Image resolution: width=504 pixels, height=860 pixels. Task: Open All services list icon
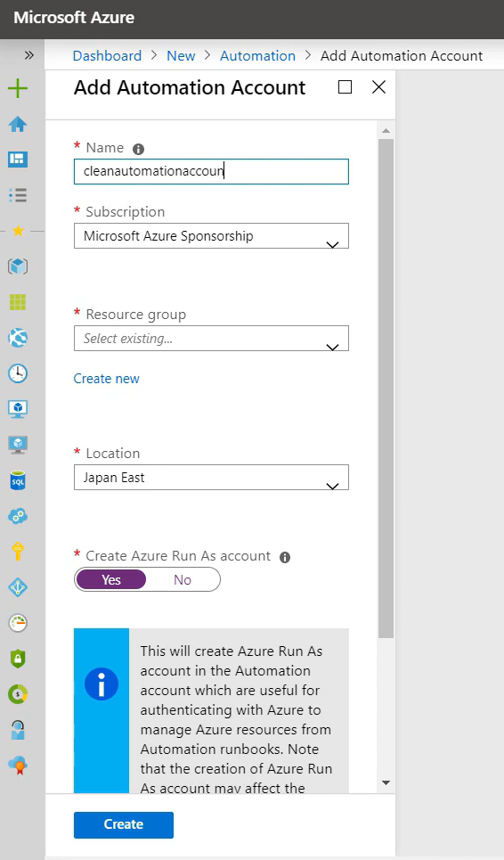[18, 195]
